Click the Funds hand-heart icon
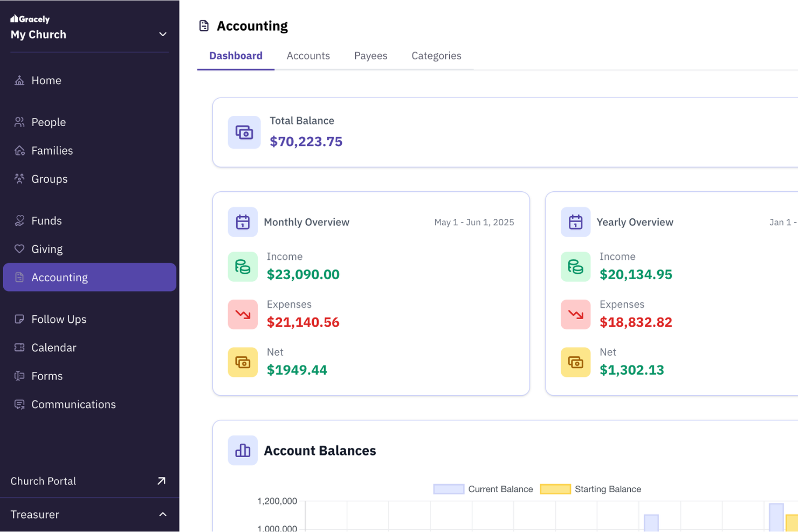Viewport: 798px width, 532px height. [19, 220]
